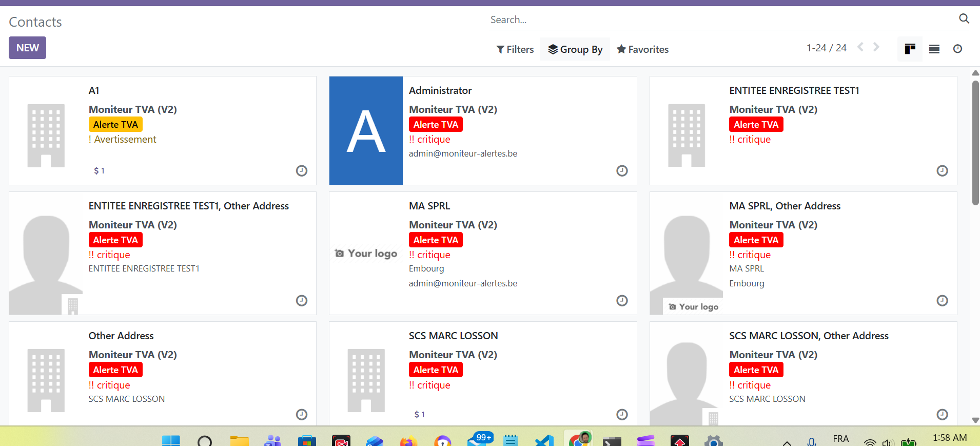Open mail app with 99+ badge

click(x=479, y=440)
